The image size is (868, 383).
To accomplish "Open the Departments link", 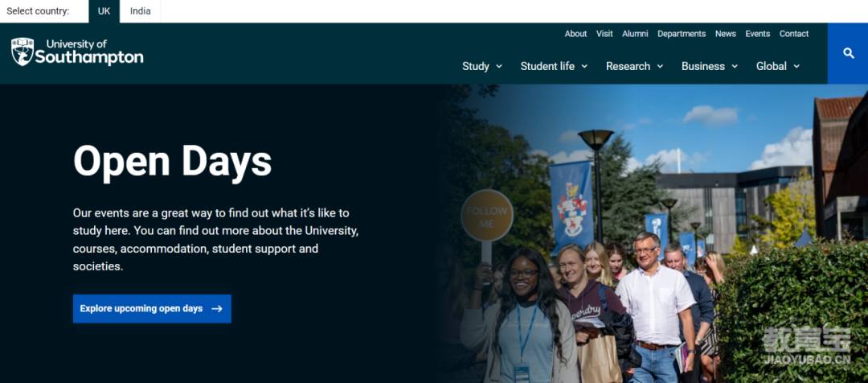I will pyautogui.click(x=682, y=34).
